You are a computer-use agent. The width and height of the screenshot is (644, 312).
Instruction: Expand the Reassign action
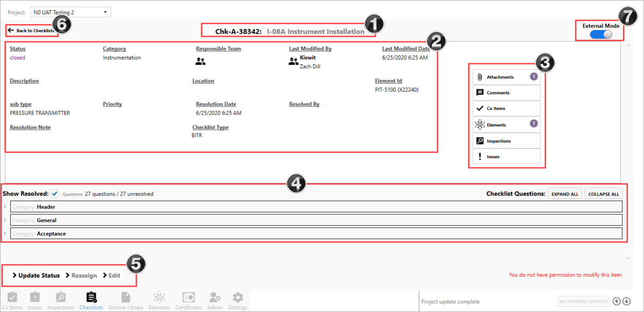click(80, 275)
